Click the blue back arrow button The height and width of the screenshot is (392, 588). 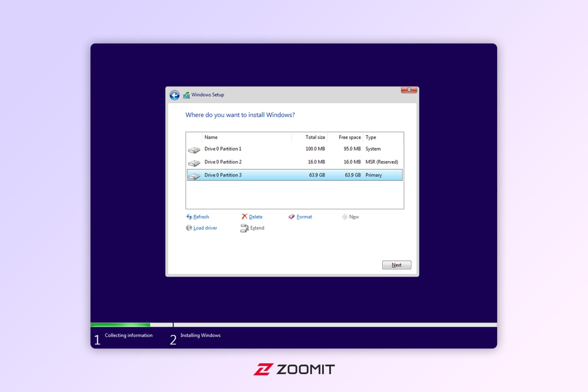click(175, 95)
